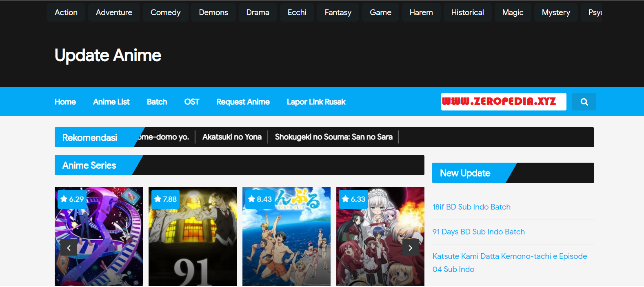Click the Anime Series section heading
Viewport: 644px width, 287px height.
pos(89,165)
